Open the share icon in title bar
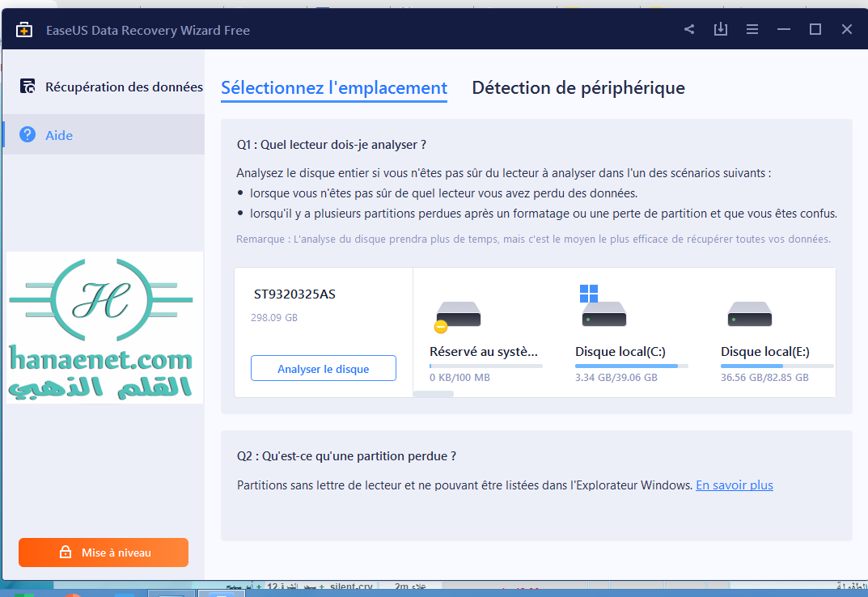The width and height of the screenshot is (868, 597). 689,29
